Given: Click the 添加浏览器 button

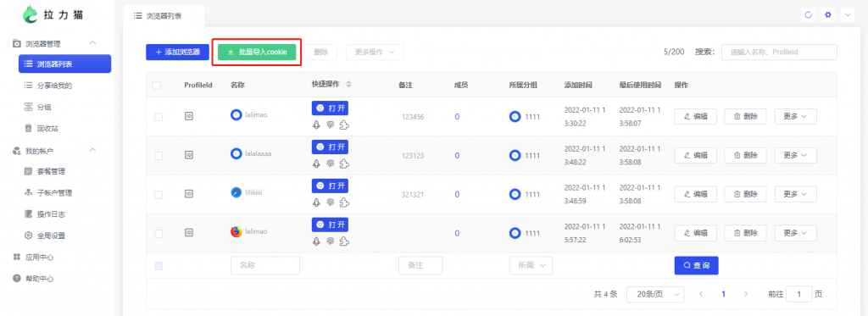Looking at the screenshot, I should click(x=177, y=52).
